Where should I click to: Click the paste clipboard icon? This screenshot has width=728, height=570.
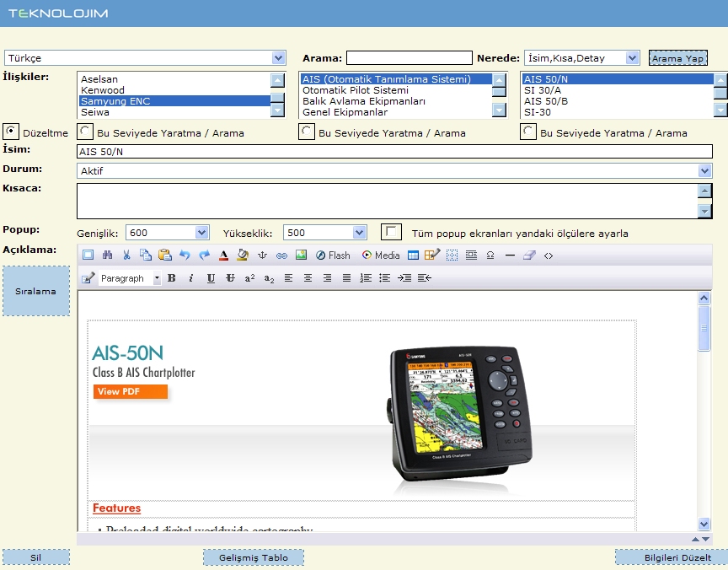pyautogui.click(x=165, y=255)
